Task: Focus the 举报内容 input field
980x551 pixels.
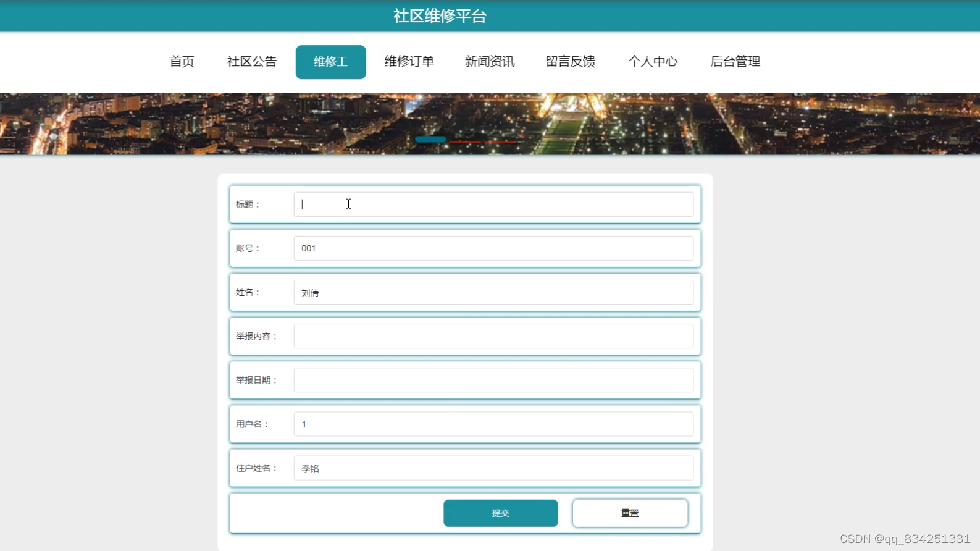Action: pos(493,336)
